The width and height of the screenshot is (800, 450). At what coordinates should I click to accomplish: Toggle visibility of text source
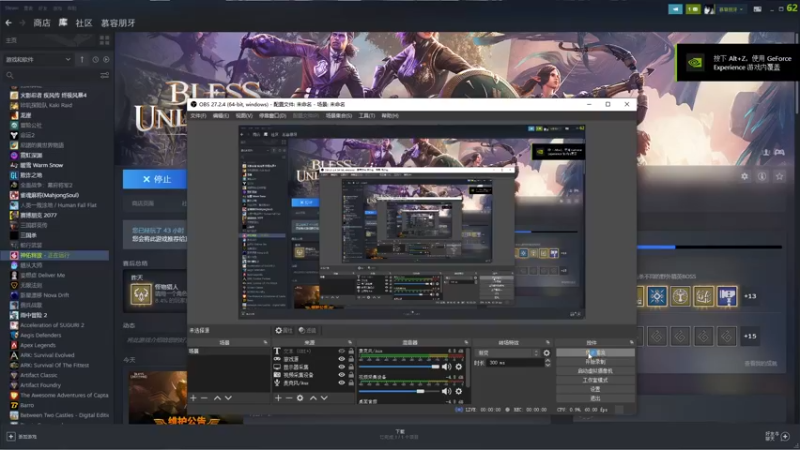click(x=341, y=352)
